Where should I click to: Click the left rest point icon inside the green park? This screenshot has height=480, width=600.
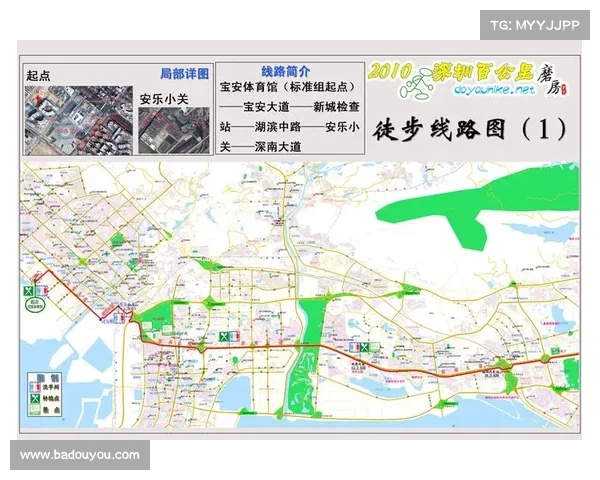pos(147,327)
